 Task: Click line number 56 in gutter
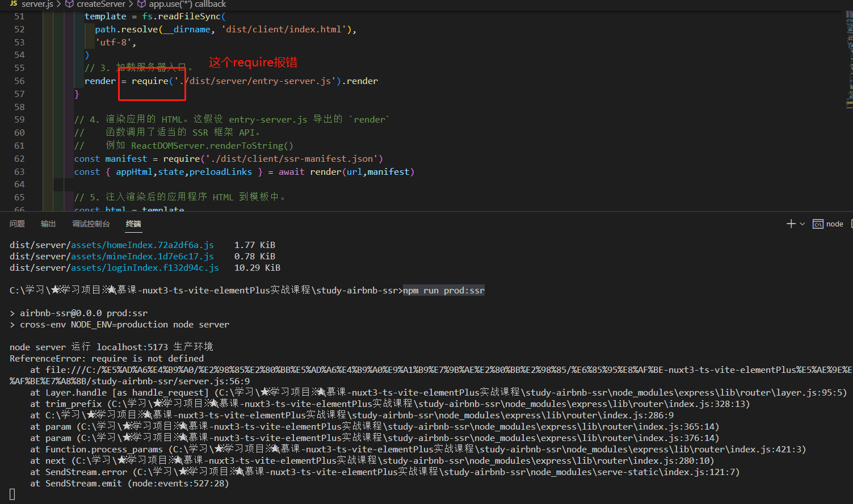19,81
